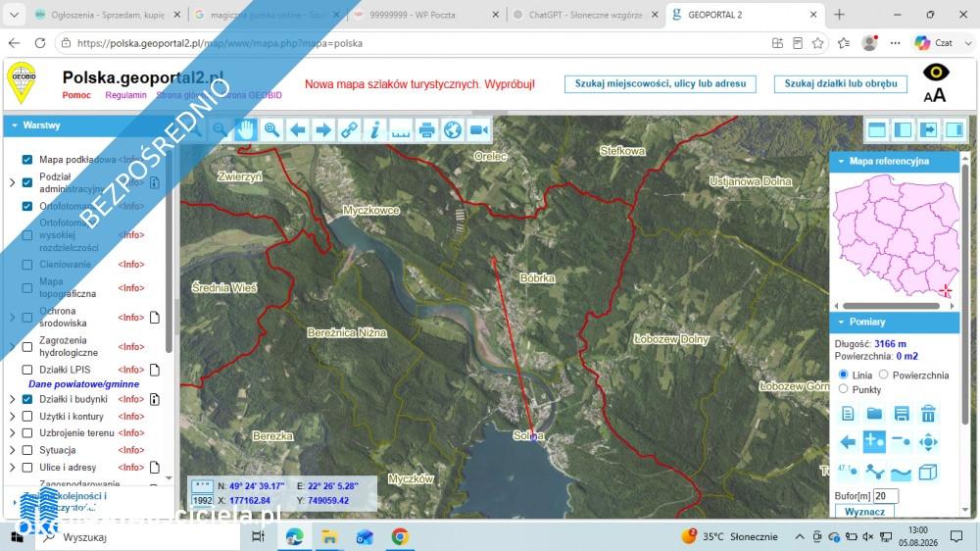Screen dimensions: 980x551
Task: Enable the Działki LPIS layer
Action: (x=26, y=370)
